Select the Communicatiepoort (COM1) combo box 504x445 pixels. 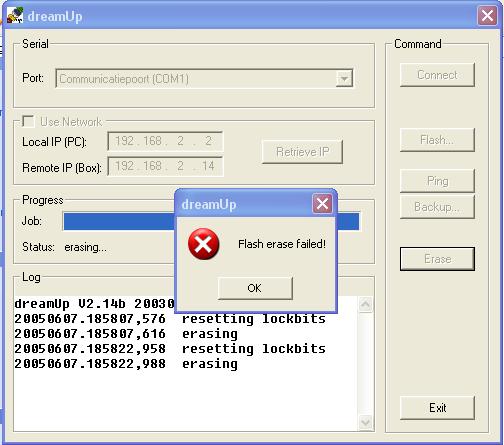click(204, 79)
